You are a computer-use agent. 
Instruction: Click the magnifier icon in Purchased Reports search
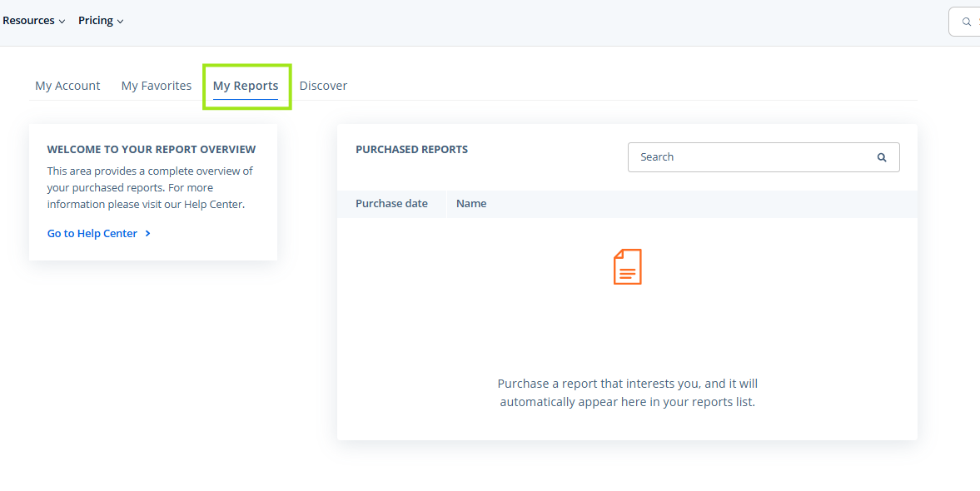click(x=881, y=157)
